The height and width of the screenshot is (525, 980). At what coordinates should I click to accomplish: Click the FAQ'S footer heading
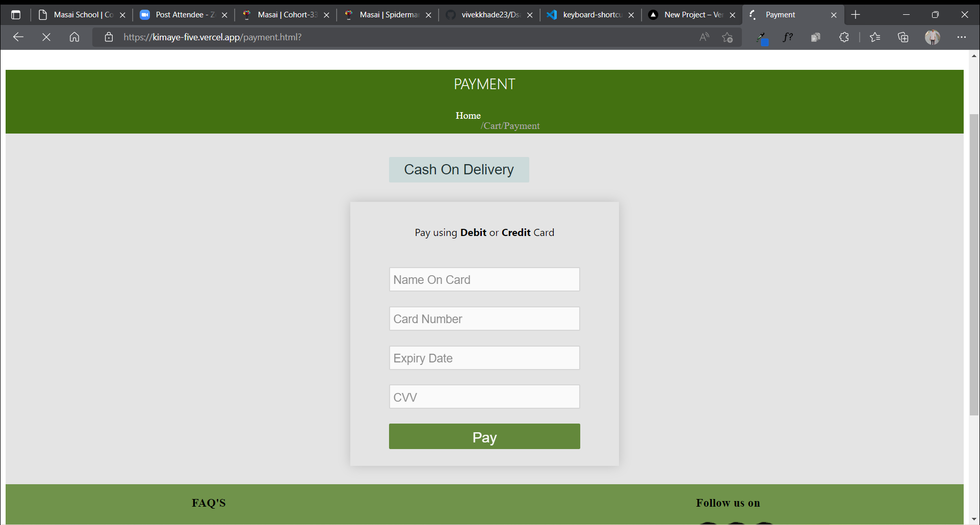pyautogui.click(x=209, y=503)
